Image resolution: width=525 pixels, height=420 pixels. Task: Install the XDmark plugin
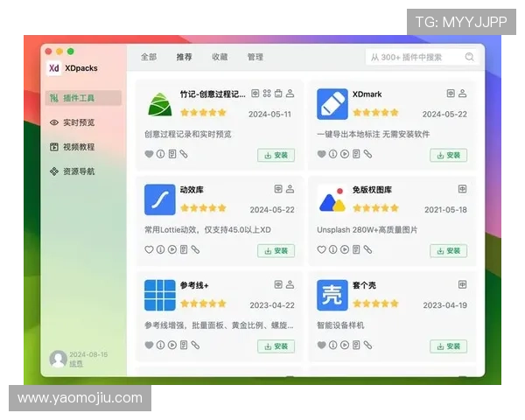coord(449,156)
